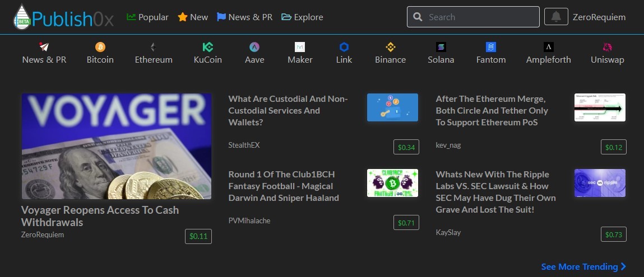644x277 pixels.
Task: Click the $0.11 tip badge
Action: pyautogui.click(x=198, y=237)
